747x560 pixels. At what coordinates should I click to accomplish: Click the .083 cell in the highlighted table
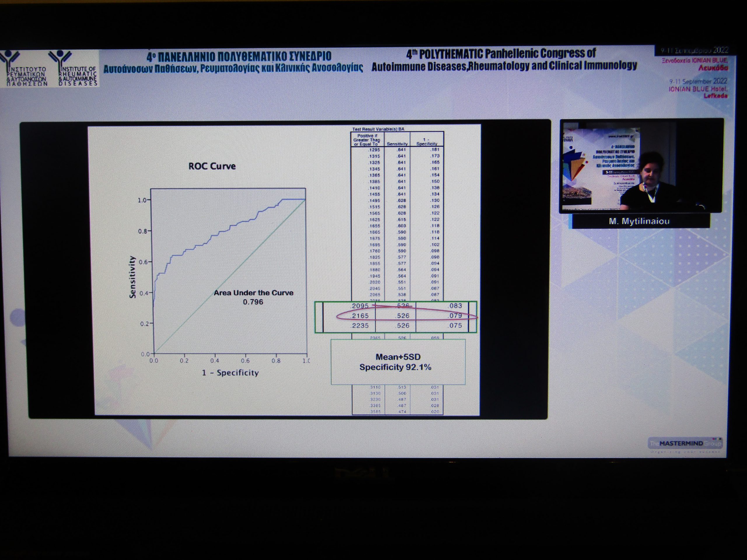pos(455,306)
